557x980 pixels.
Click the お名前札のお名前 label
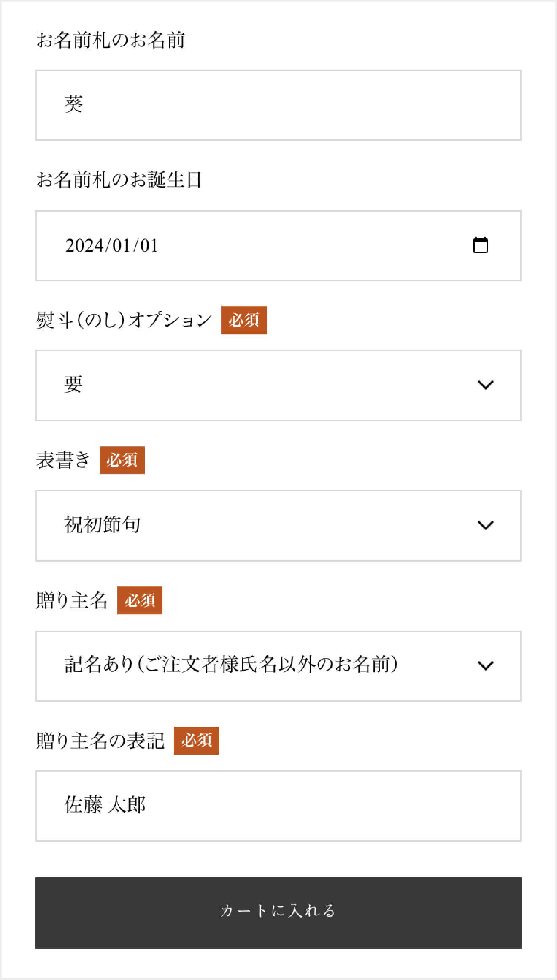pyautogui.click(x=111, y=41)
